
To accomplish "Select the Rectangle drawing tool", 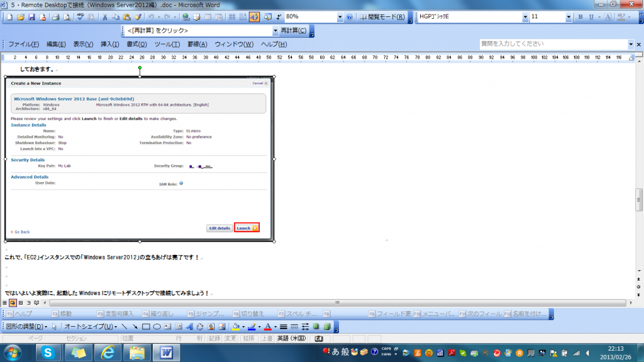I will tap(146, 327).
